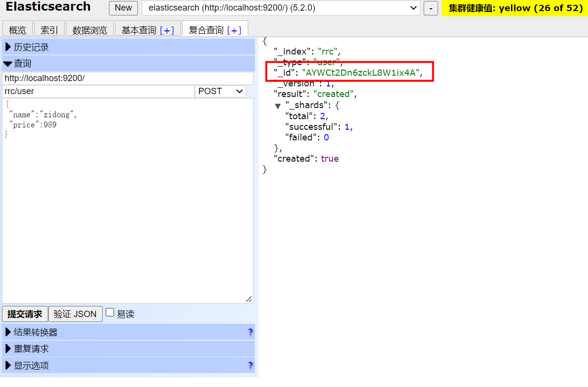
Task: Click the New connection button
Action: (123, 8)
